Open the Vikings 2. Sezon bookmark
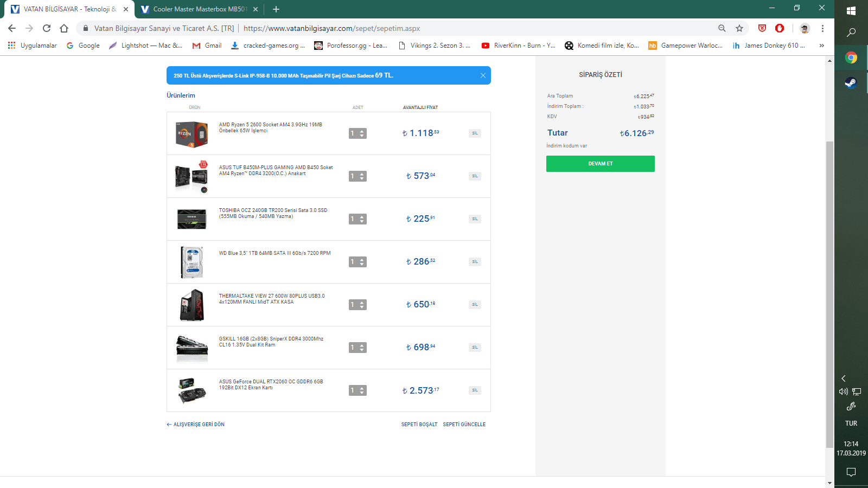Screen dimensions: 868x488 (434, 46)
